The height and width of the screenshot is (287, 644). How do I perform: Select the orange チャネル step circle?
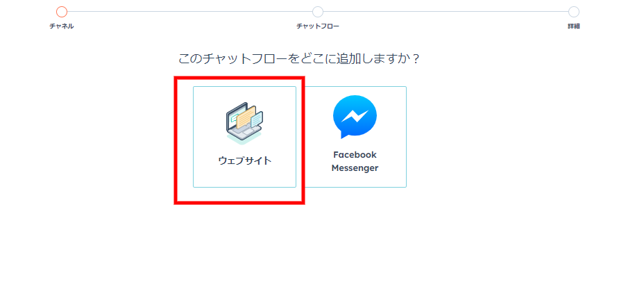click(62, 12)
